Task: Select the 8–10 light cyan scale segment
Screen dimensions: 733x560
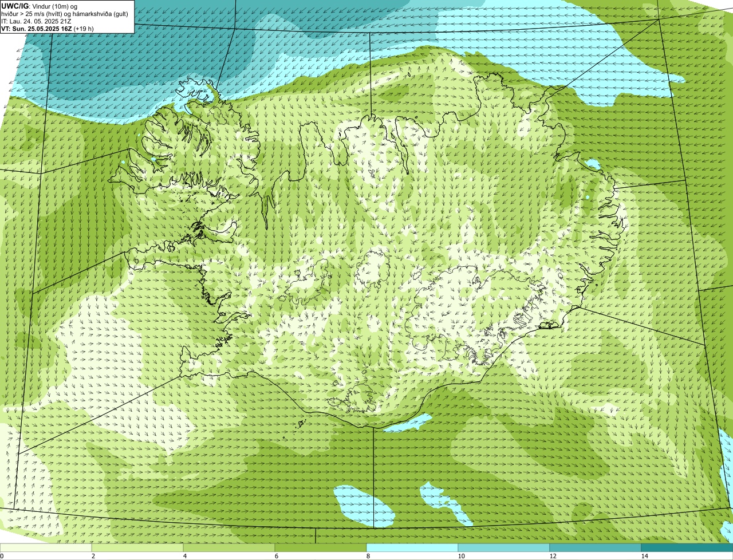Action: pyautogui.click(x=412, y=547)
